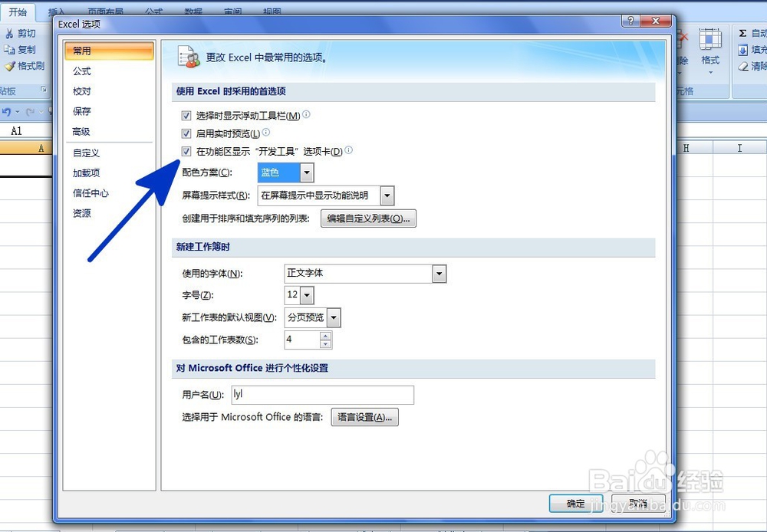This screenshot has width=767, height=532.
Task: Open the undo history dropdown arrow in Excel toolbar
Action: (18, 112)
